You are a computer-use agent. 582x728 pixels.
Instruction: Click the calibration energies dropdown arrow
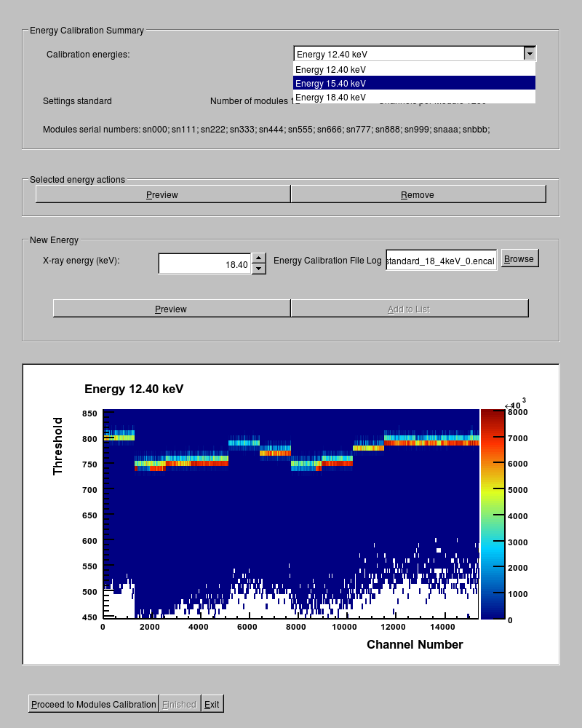point(530,54)
